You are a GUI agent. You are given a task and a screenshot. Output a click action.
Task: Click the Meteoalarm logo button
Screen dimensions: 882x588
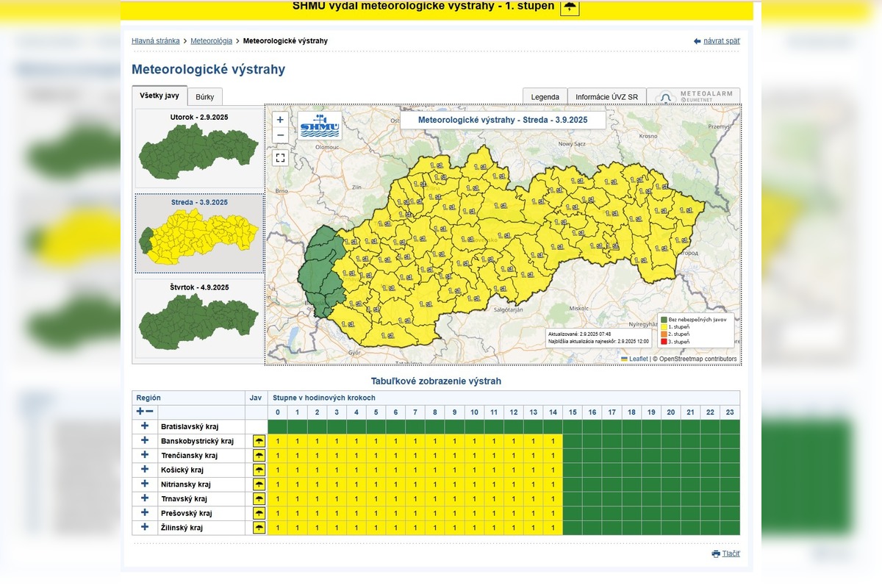pyautogui.click(x=693, y=97)
